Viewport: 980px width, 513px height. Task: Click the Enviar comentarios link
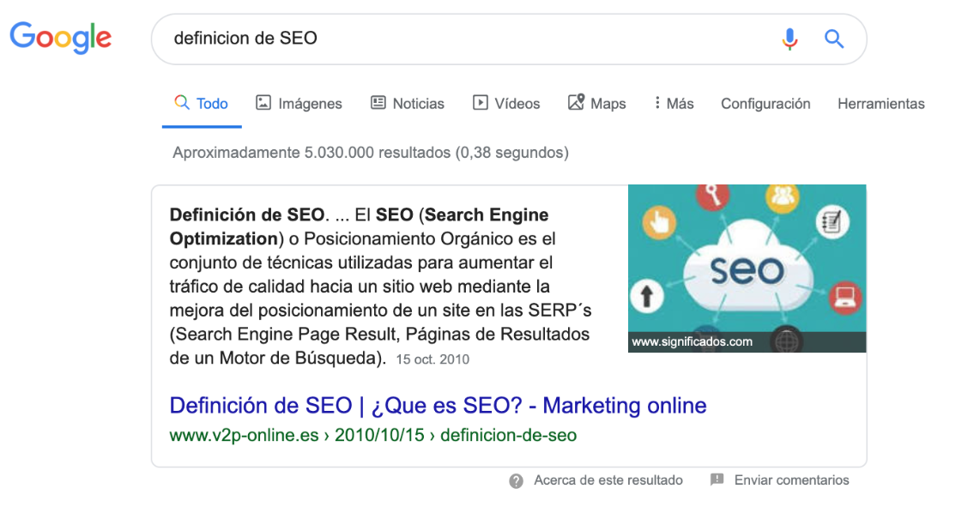pos(791,480)
